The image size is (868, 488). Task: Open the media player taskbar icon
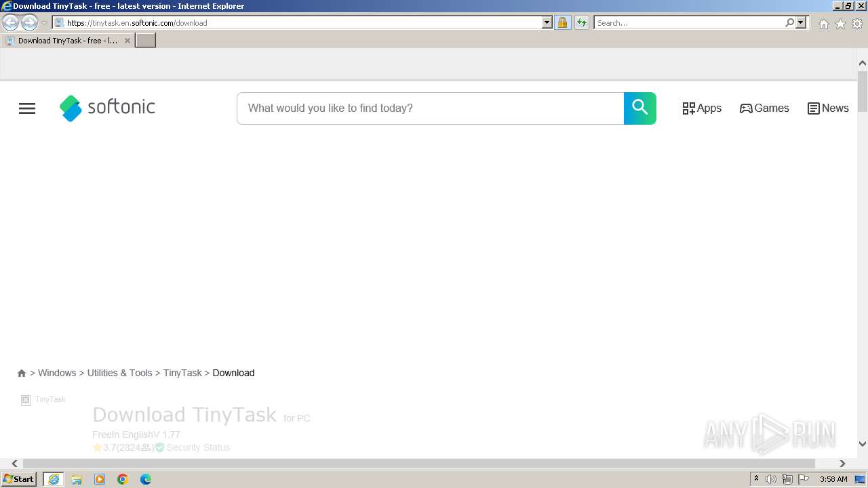100,479
